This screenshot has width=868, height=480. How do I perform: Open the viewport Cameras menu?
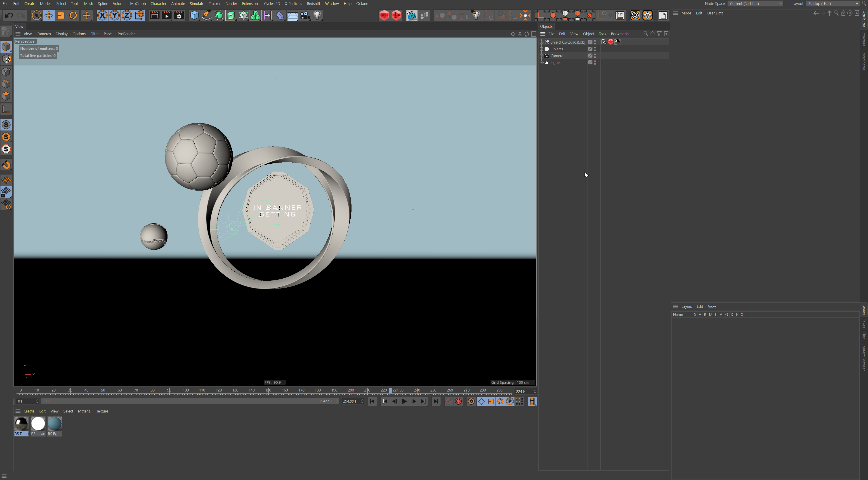(43, 34)
